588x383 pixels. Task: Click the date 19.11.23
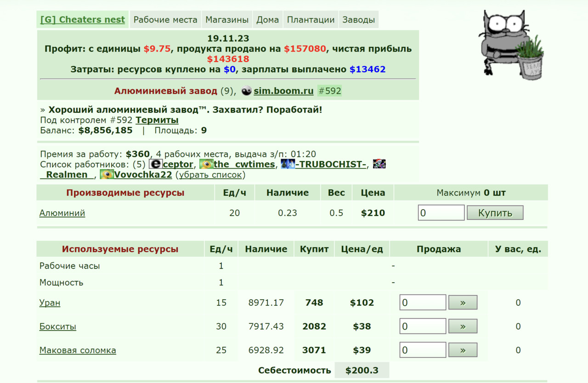coord(228,39)
